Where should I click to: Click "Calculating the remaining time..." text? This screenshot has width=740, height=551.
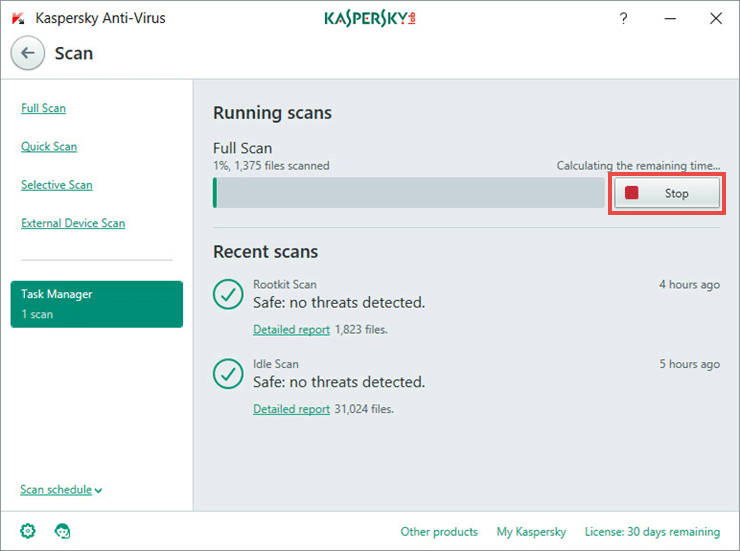click(639, 166)
